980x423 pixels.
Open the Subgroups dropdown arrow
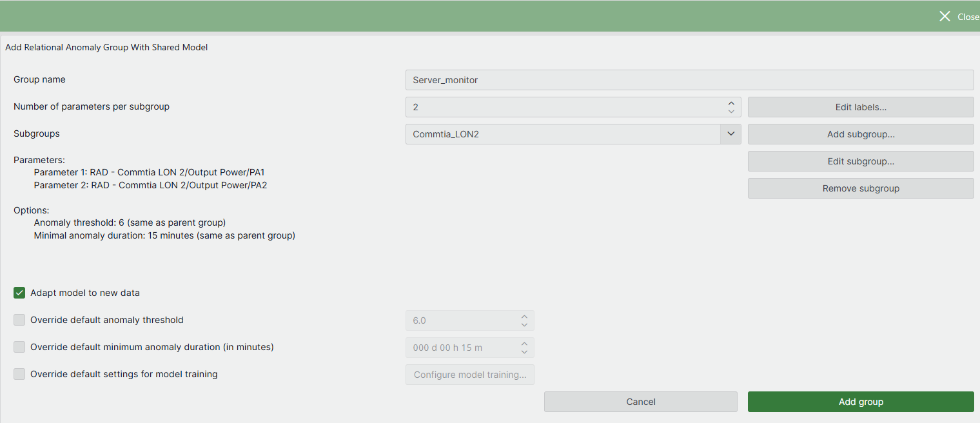pos(730,133)
